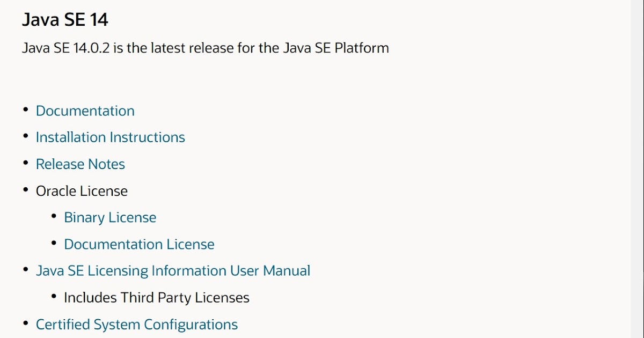Open the Binary License link
This screenshot has height=338, width=644.
click(x=110, y=218)
